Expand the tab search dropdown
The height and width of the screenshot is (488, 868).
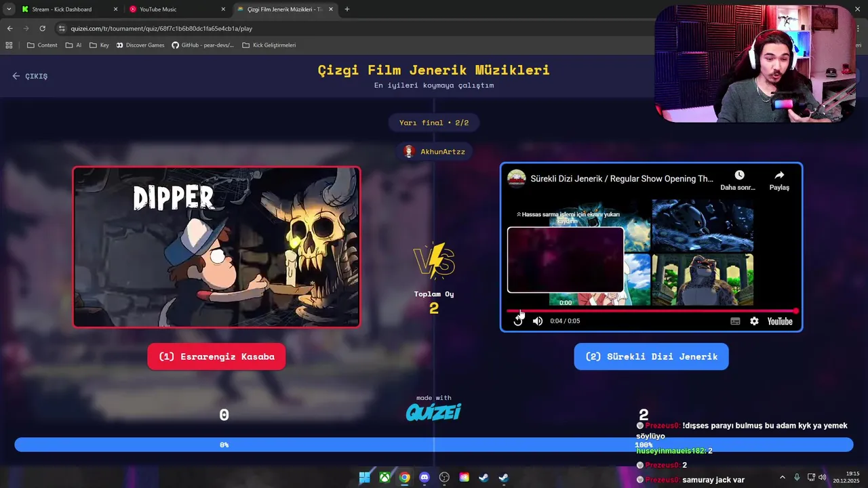(x=9, y=9)
